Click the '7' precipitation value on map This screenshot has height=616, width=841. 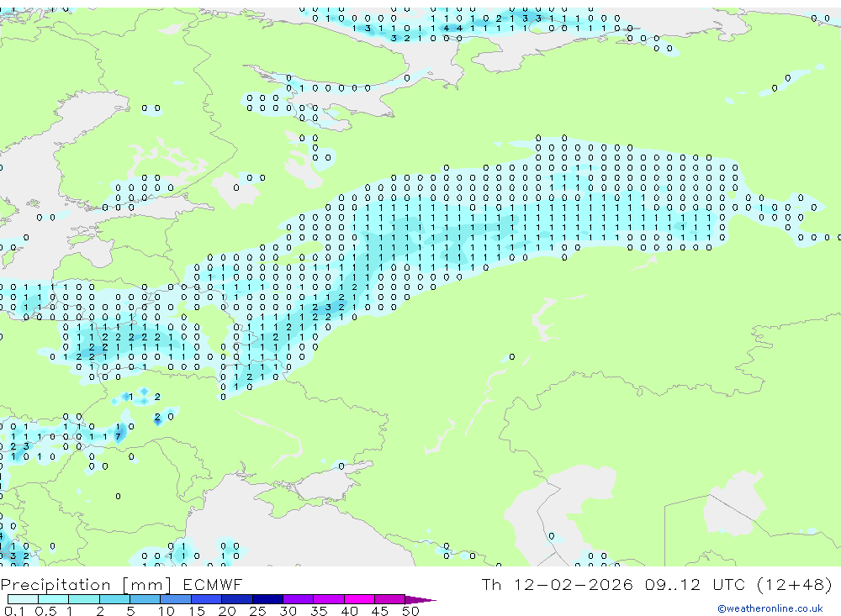(118, 436)
